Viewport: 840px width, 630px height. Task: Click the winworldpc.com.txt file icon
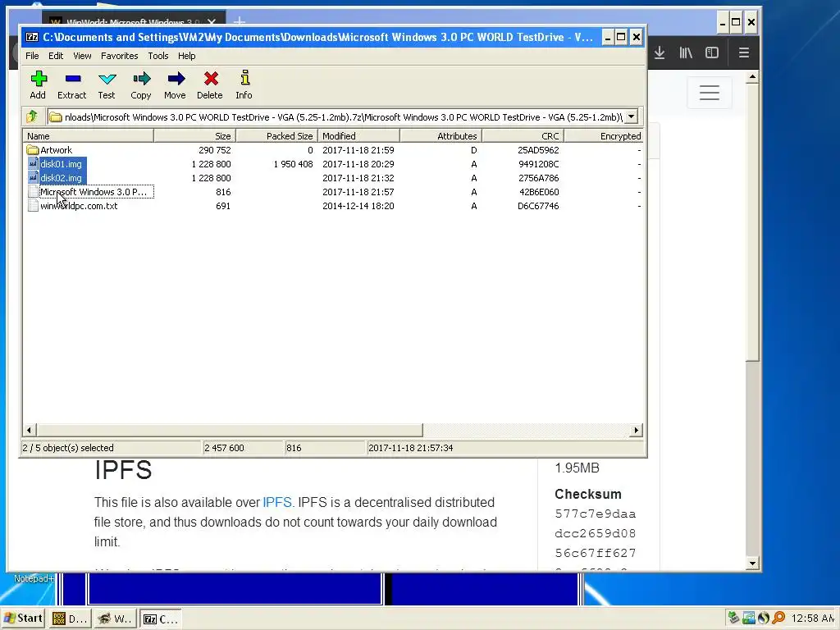pyautogui.click(x=33, y=206)
